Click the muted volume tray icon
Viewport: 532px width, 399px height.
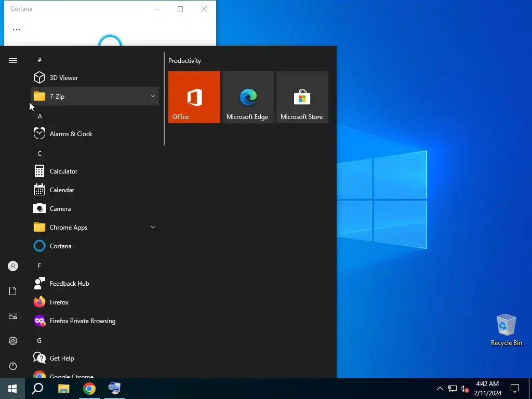(x=464, y=389)
